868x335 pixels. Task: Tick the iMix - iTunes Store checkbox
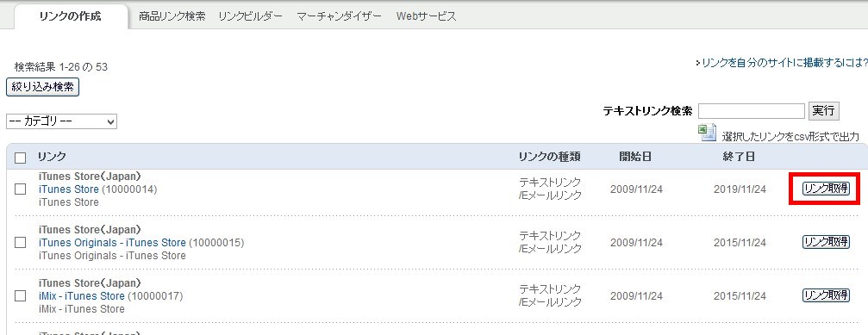[x=21, y=295]
